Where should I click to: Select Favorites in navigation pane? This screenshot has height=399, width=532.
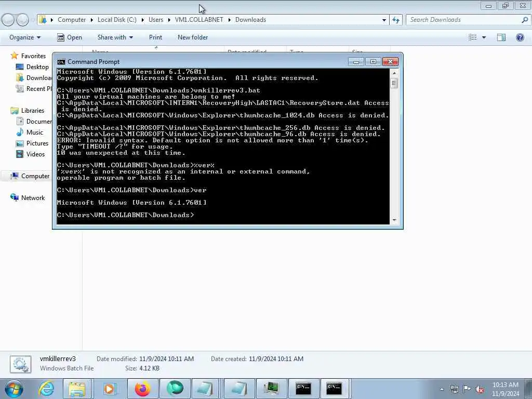33,56
